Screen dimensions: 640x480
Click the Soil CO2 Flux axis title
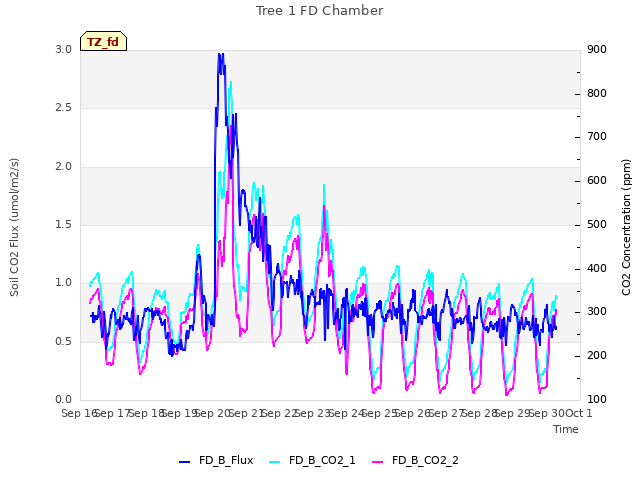14,227
